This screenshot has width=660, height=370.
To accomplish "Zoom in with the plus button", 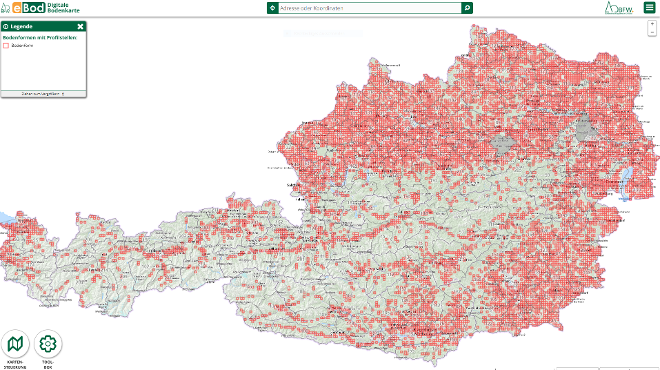I will 652,24.
